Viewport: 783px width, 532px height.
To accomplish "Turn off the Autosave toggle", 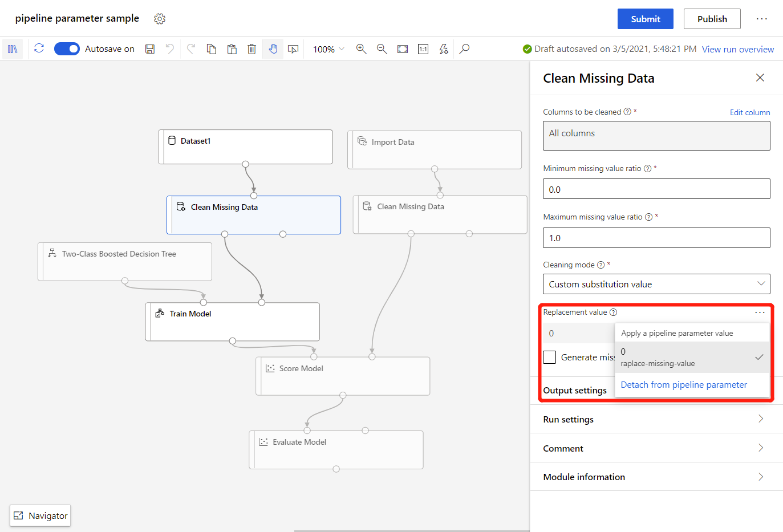I will click(x=67, y=49).
